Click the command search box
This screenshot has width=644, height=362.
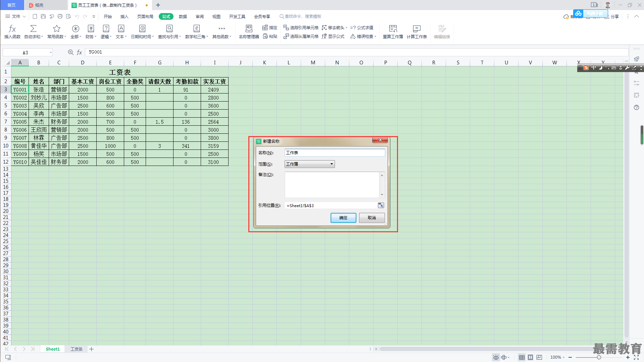click(x=300, y=16)
